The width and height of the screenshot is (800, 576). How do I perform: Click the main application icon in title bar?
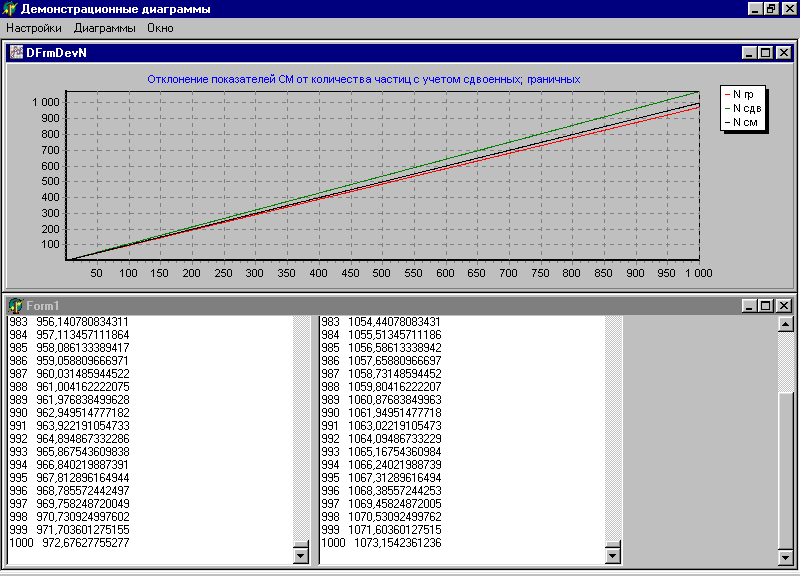click(10, 9)
